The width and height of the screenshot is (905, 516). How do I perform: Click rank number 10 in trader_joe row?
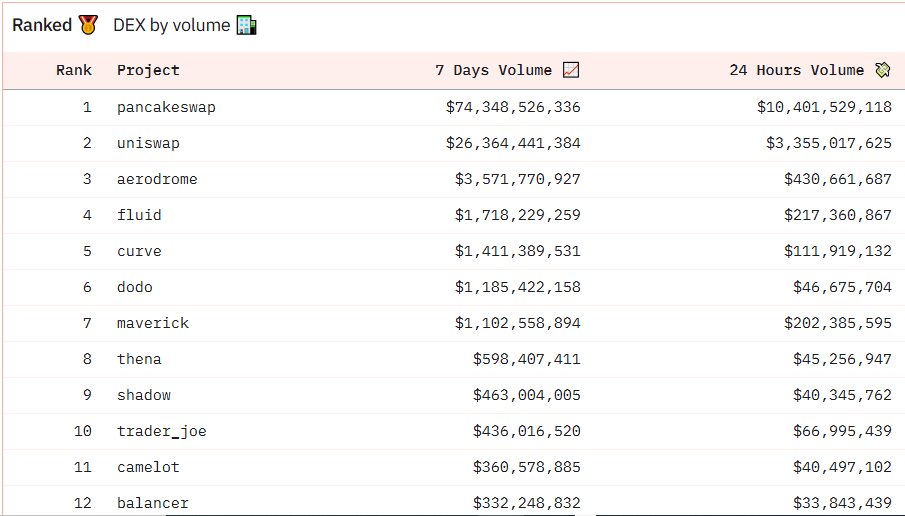[x=83, y=431]
